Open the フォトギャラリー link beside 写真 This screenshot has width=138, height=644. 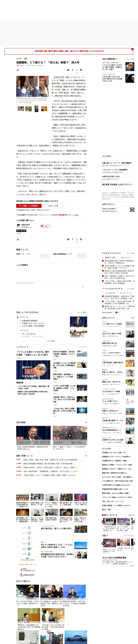(129, 536)
